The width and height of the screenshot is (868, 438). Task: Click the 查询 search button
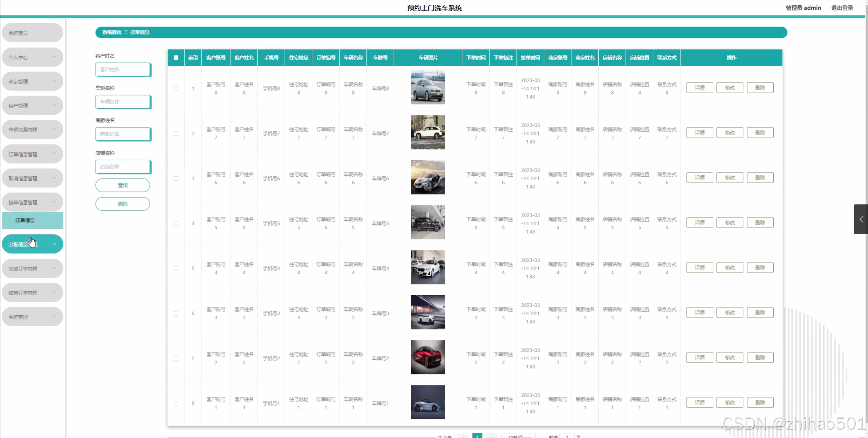coord(122,185)
